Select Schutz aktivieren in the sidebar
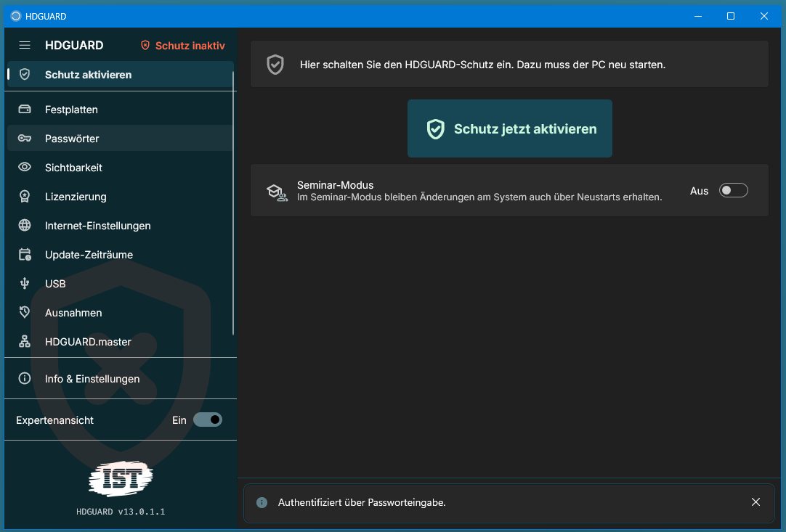Image resolution: width=786 pixels, height=532 pixels. click(x=121, y=75)
